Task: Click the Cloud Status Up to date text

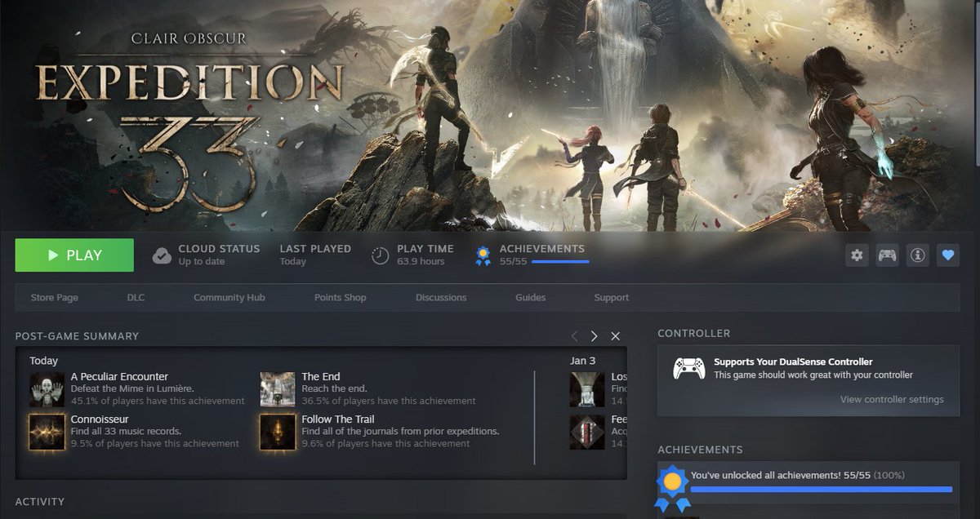Action: pos(219,255)
